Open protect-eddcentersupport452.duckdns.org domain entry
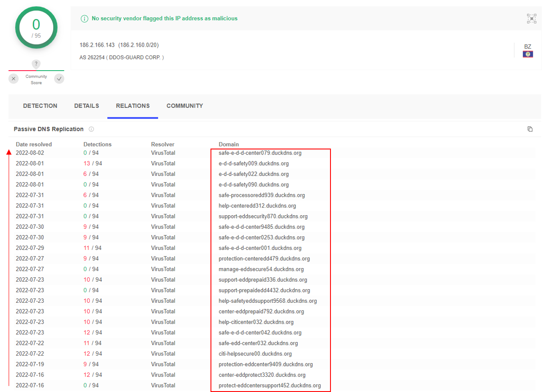544x392 pixels. [269, 386]
